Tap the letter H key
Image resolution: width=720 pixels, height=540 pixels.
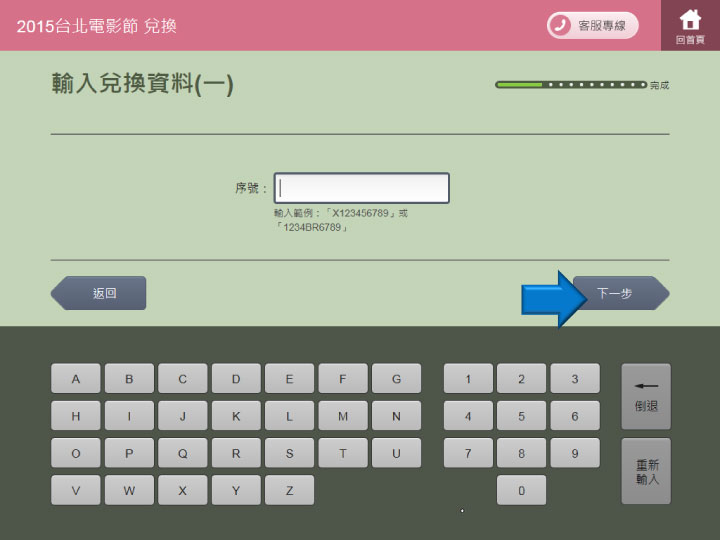pos(76,416)
